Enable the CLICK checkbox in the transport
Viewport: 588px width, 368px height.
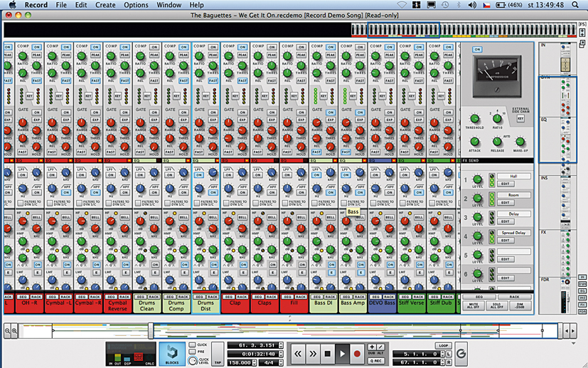pyautogui.click(x=193, y=345)
